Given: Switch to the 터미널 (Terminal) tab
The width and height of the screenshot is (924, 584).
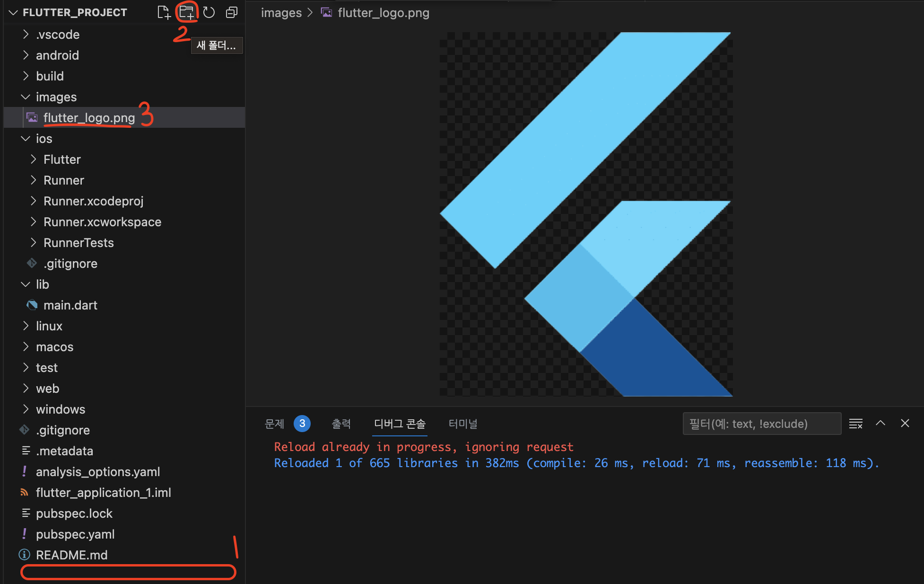Looking at the screenshot, I should pos(462,424).
